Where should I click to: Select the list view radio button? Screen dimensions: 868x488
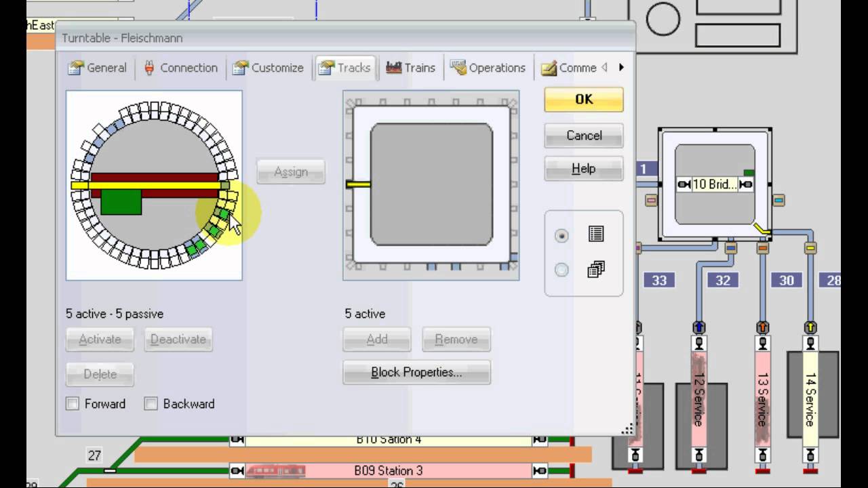[561, 236]
